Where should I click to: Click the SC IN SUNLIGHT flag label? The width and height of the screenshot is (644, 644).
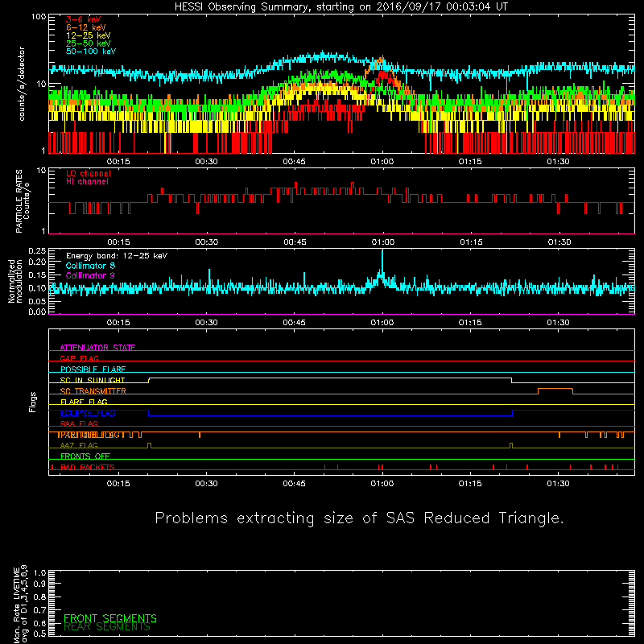click(93, 380)
